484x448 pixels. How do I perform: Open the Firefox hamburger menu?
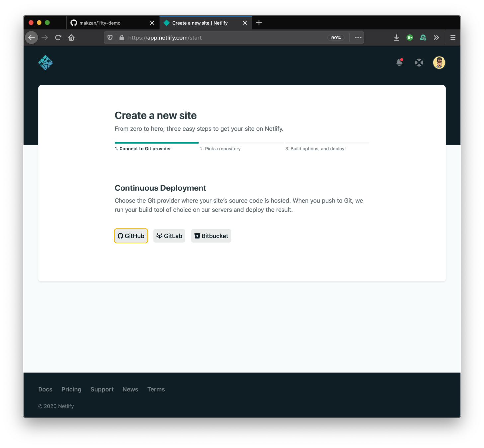(x=453, y=37)
